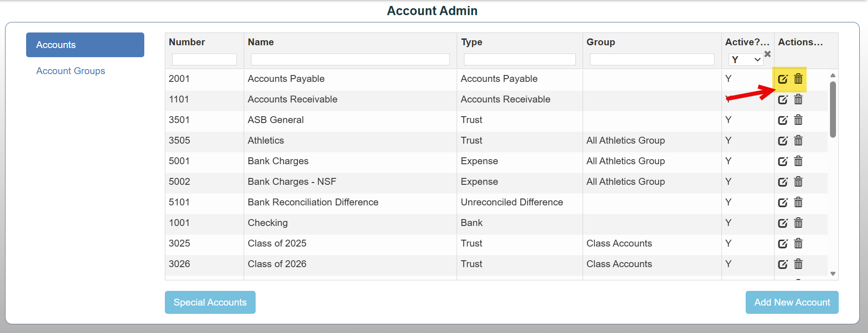Screen dimensions: 868x333
Task: Edit the Class of 2025 account
Action: tap(783, 243)
